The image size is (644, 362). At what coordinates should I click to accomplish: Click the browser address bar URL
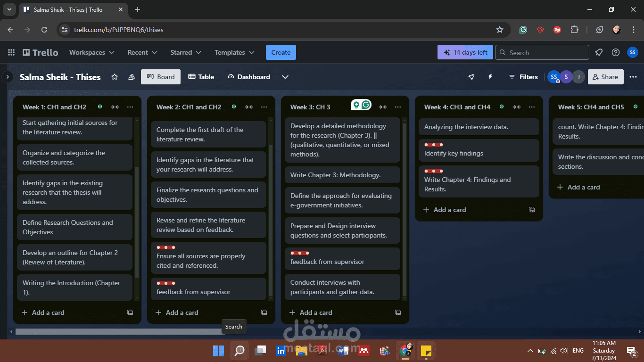coord(118,30)
